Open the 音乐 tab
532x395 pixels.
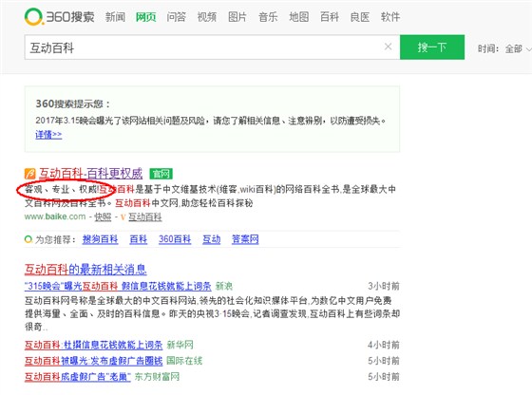pos(268,16)
